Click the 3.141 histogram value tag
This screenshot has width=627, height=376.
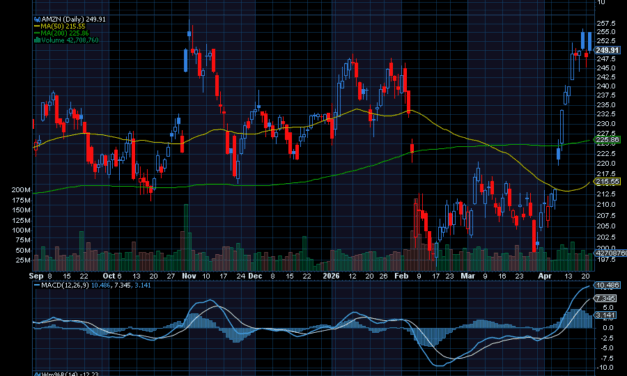tap(605, 315)
